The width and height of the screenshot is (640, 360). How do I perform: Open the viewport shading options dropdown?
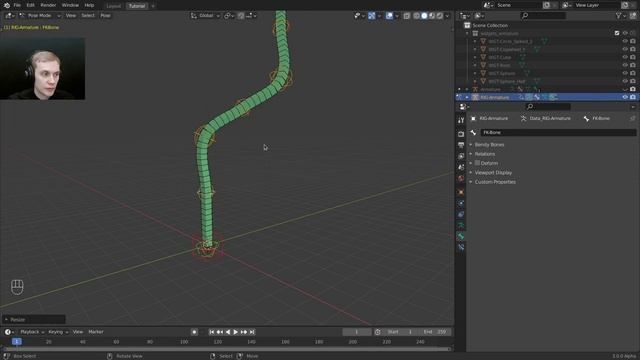[447, 16]
